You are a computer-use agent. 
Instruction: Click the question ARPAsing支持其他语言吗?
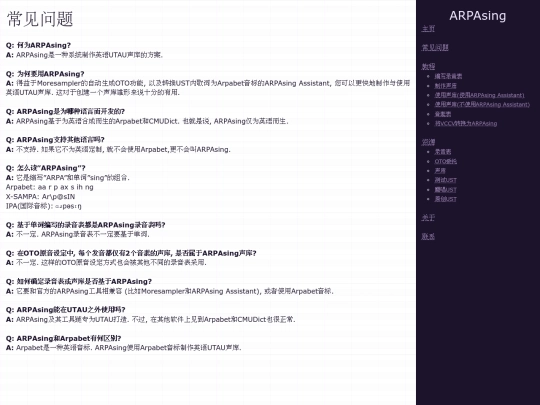(55, 139)
